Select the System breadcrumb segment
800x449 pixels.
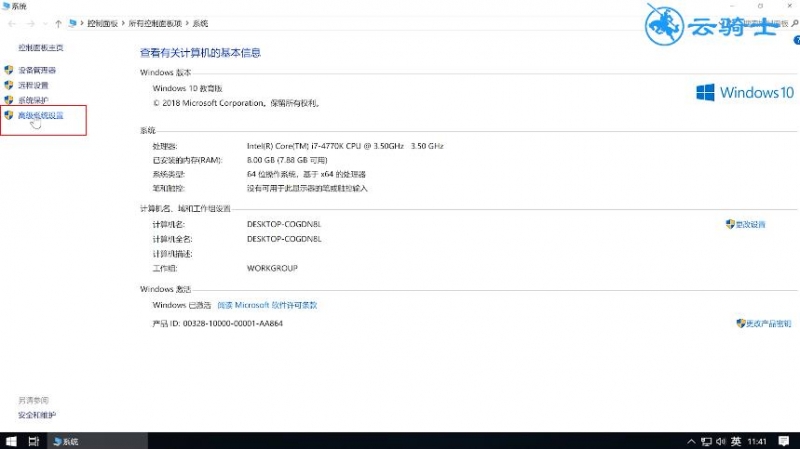pos(200,23)
